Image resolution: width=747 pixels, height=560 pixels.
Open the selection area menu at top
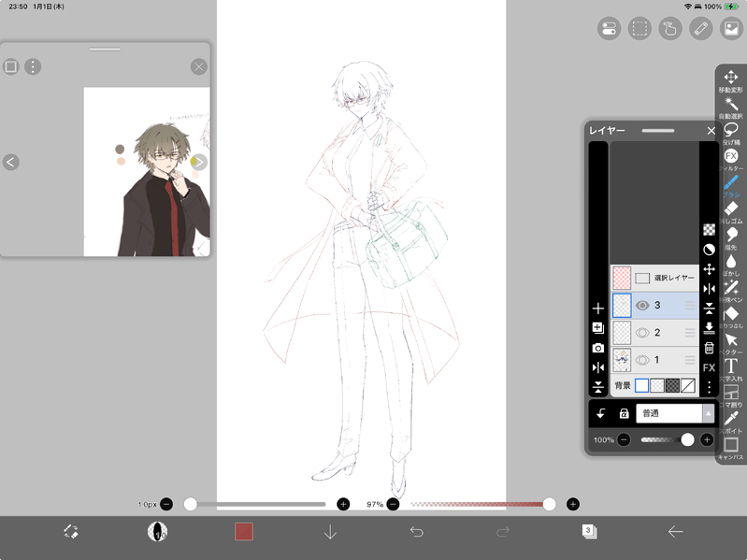coord(639,29)
